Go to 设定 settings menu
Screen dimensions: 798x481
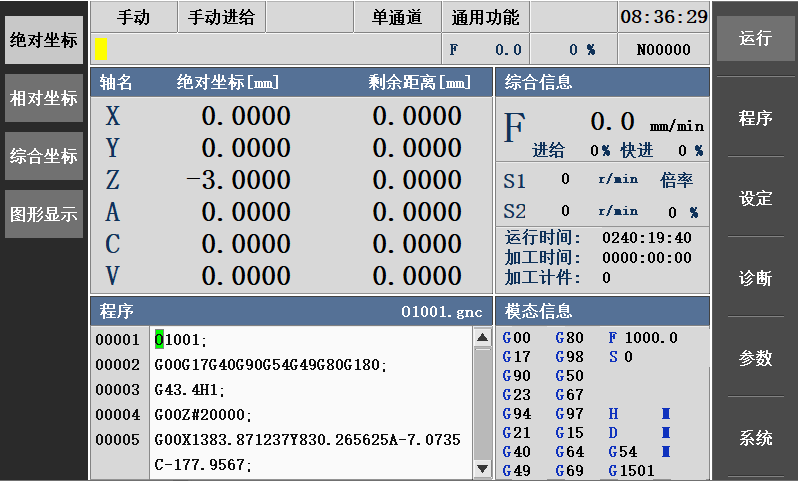coord(755,198)
